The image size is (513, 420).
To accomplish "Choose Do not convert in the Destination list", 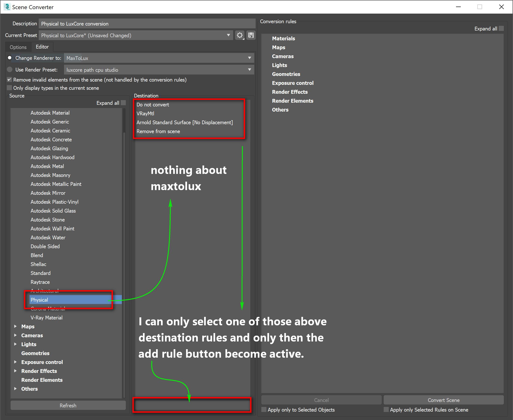I will tap(153, 105).
